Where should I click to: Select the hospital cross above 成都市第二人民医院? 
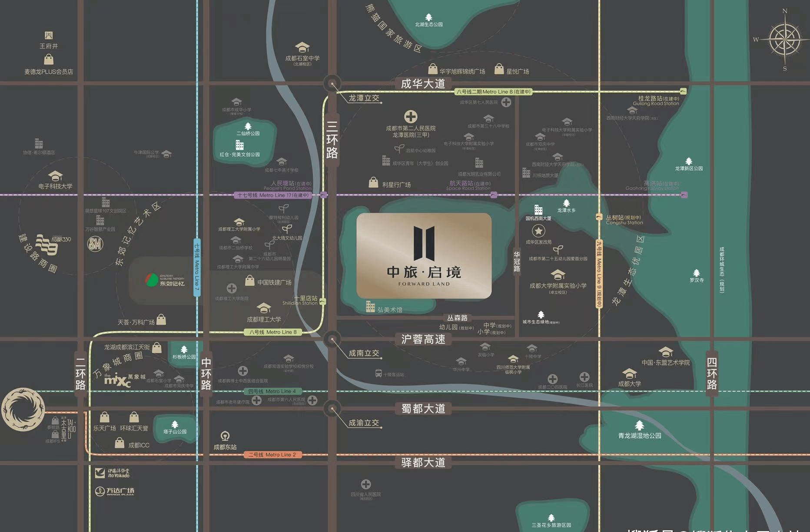[x=411, y=116]
